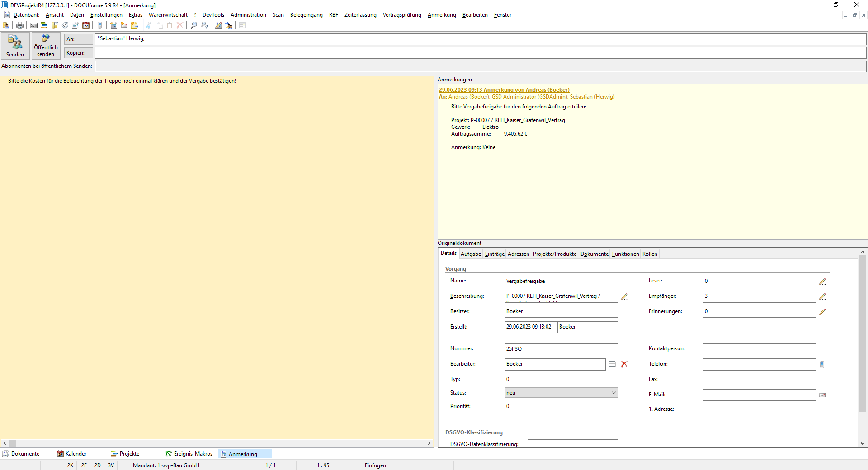Switch to the Einträge tab
The height and width of the screenshot is (470, 868).
495,254
